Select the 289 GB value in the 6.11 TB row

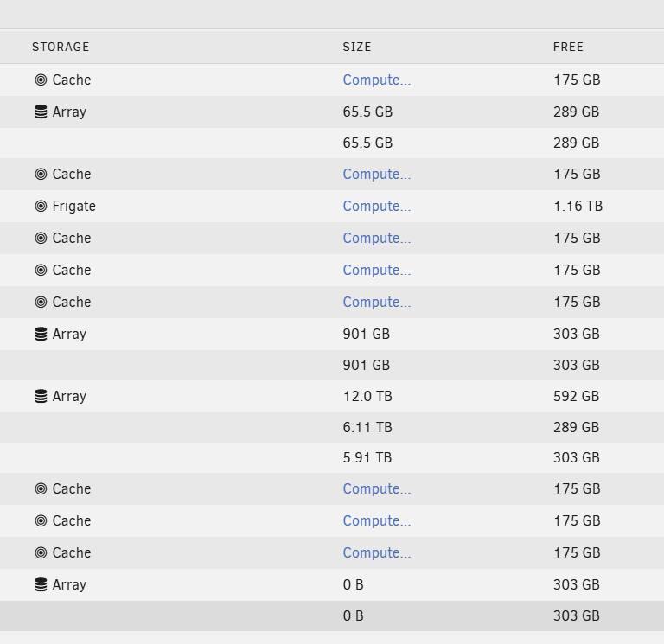pos(577,427)
